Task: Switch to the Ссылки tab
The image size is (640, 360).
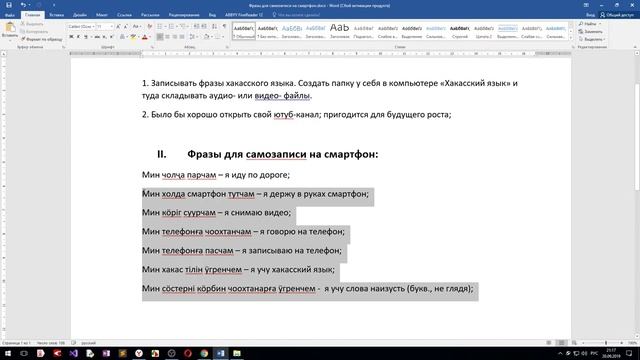Action: tap(124, 15)
